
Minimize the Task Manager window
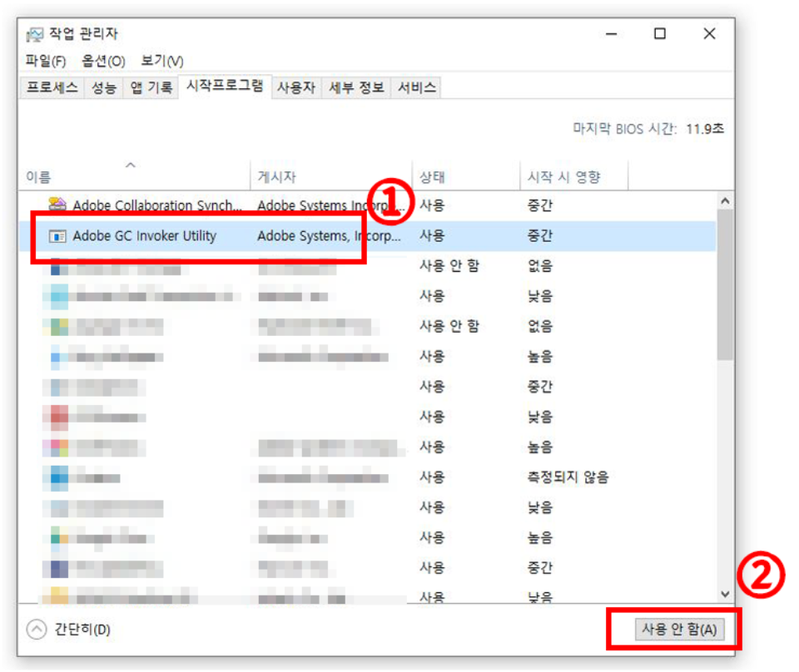coord(612,34)
